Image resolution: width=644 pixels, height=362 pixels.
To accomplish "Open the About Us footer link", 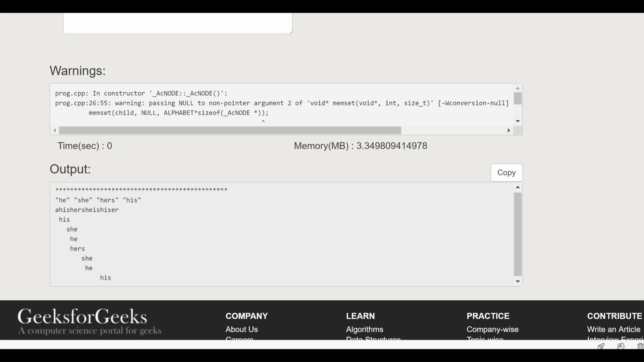I will pyautogui.click(x=241, y=329).
